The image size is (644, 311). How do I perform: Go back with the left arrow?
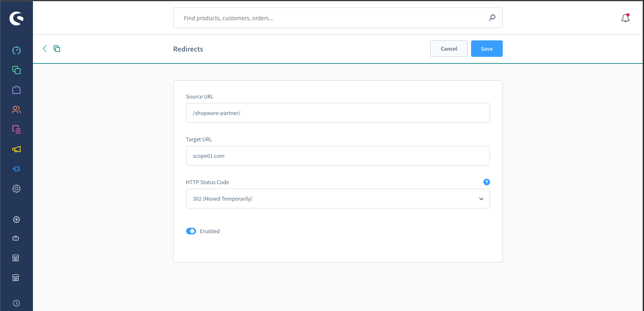click(x=44, y=49)
